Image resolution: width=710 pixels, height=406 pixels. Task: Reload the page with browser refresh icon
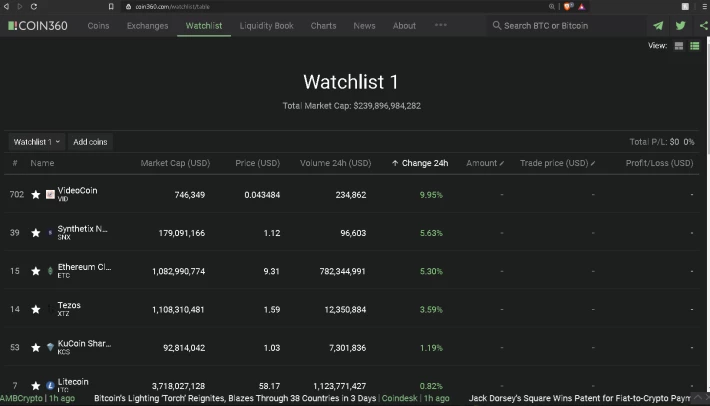34,6
